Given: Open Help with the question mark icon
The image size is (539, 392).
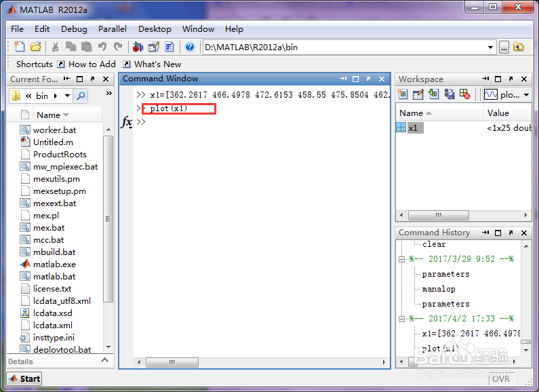Looking at the screenshot, I should coord(190,47).
